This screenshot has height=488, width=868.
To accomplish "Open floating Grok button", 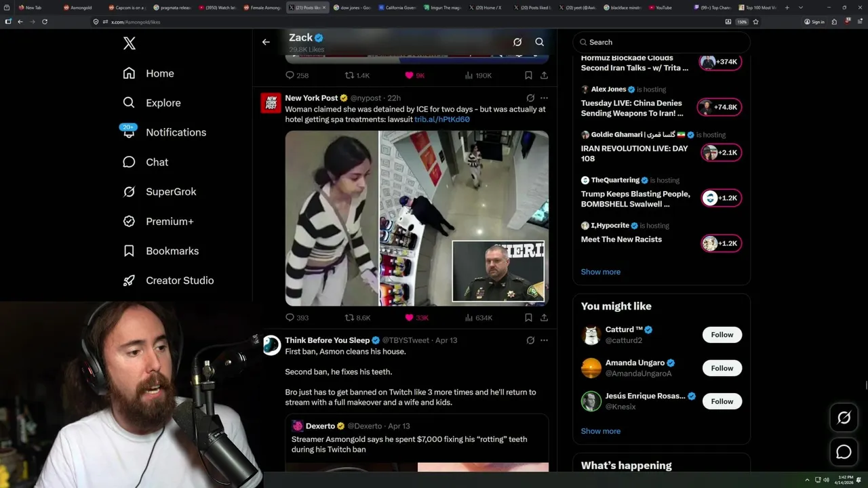I will click(844, 418).
